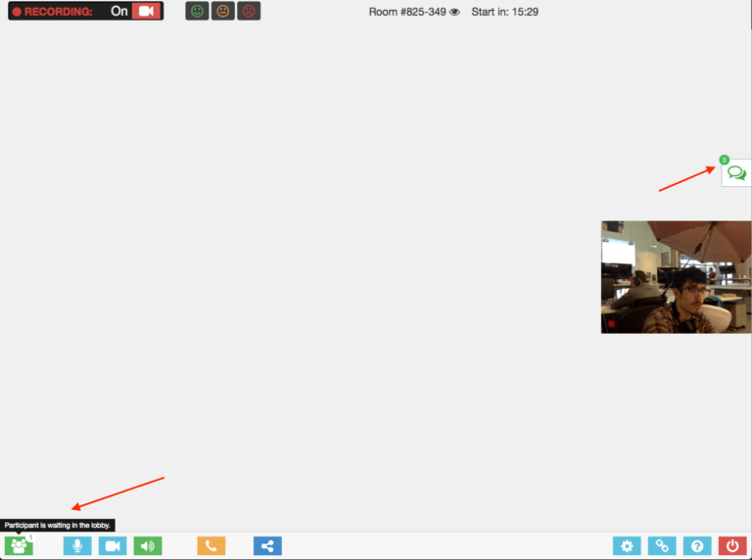This screenshot has width=752, height=560.
Task: Mute the microphone
Action: click(77, 545)
